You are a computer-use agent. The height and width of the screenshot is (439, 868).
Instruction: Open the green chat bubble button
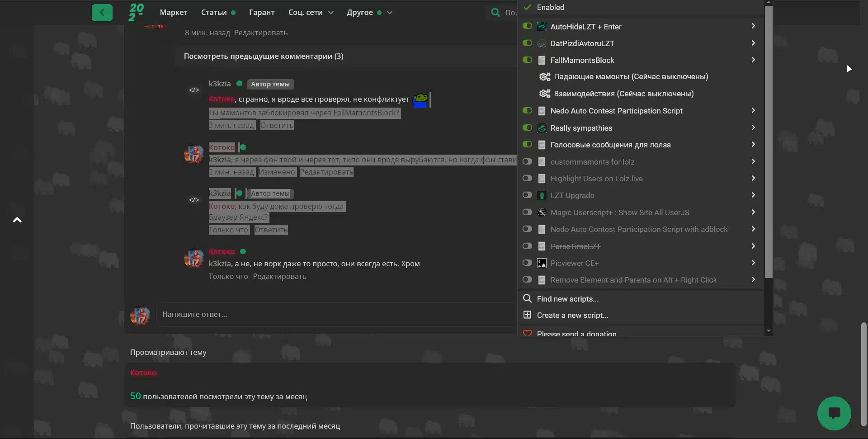(834, 413)
